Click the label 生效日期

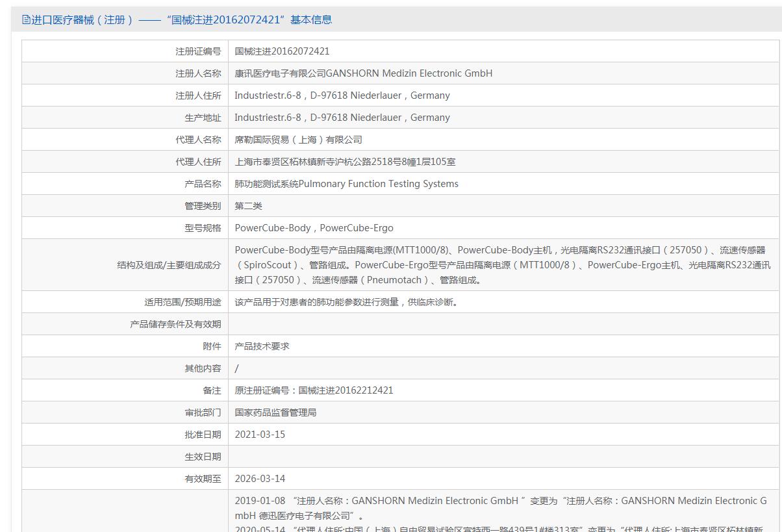[203, 457]
